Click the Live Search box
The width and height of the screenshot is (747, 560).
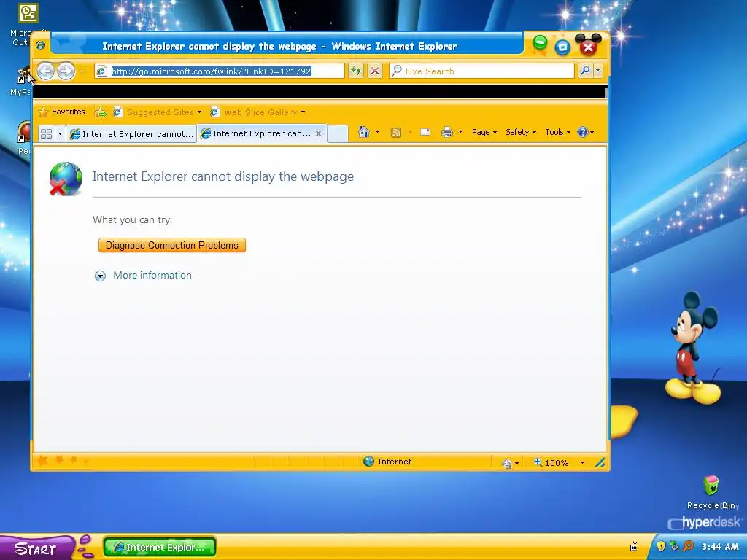[x=481, y=71]
